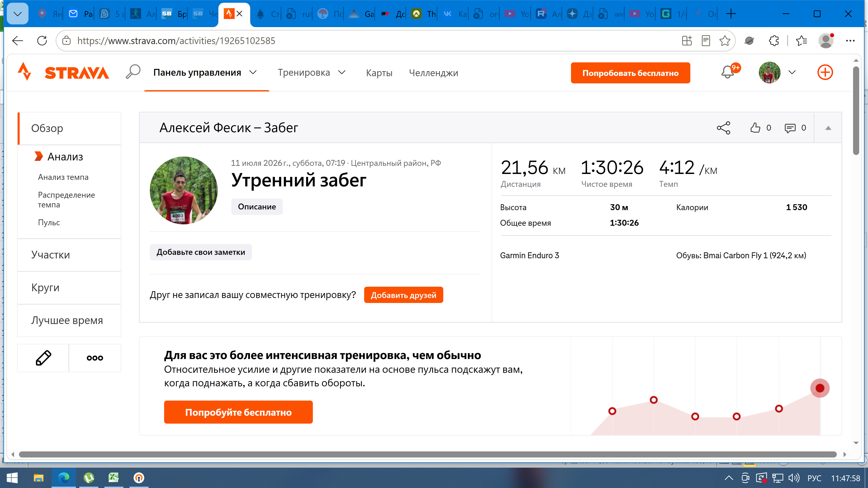Open the Карты menu item
The image size is (868, 488).
pos(379,73)
